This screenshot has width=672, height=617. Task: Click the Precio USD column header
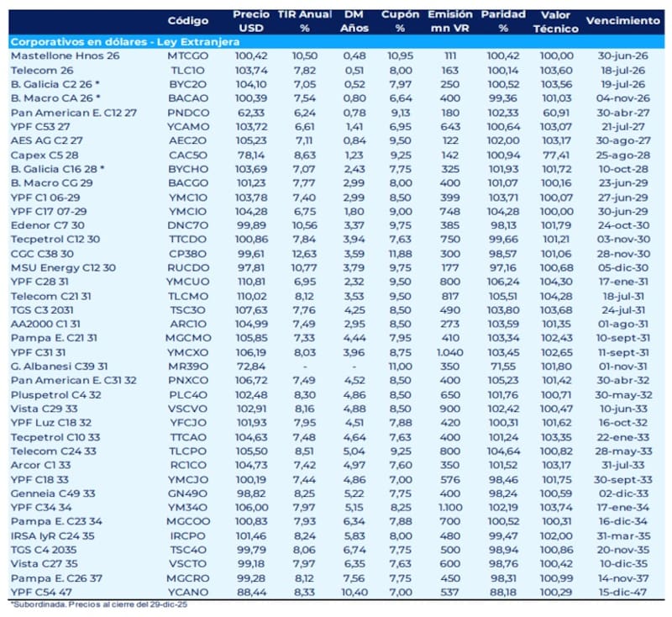253,20
